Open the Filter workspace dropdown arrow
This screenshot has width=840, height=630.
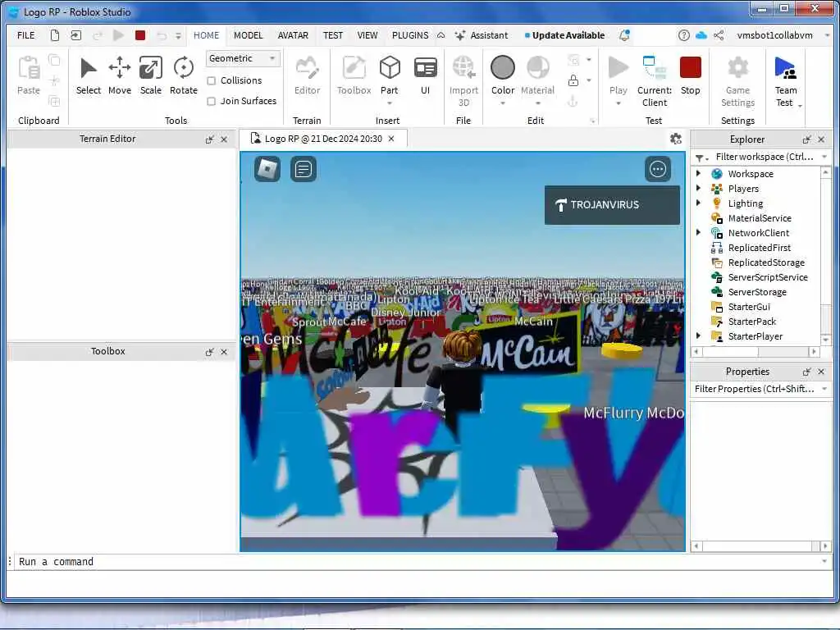coord(824,157)
